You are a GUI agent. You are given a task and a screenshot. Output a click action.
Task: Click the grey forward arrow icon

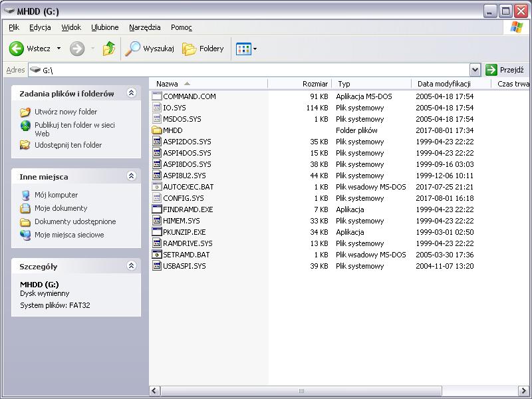pyautogui.click(x=77, y=49)
